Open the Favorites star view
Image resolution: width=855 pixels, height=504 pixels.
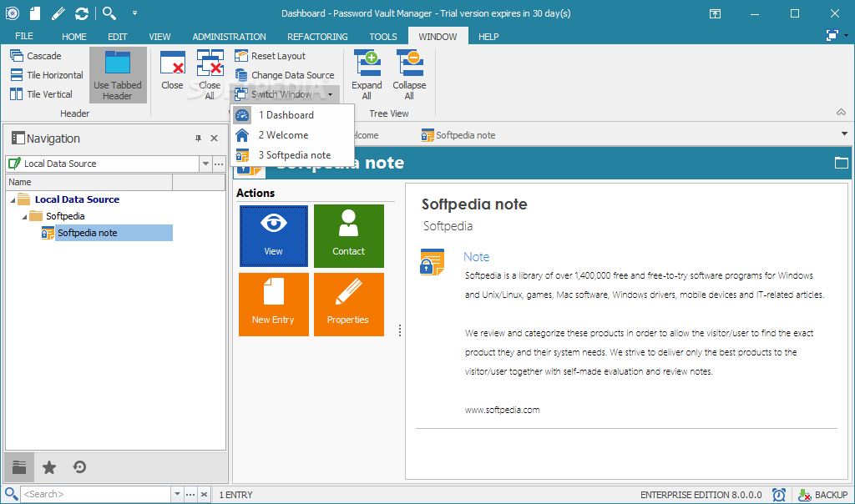click(x=49, y=467)
